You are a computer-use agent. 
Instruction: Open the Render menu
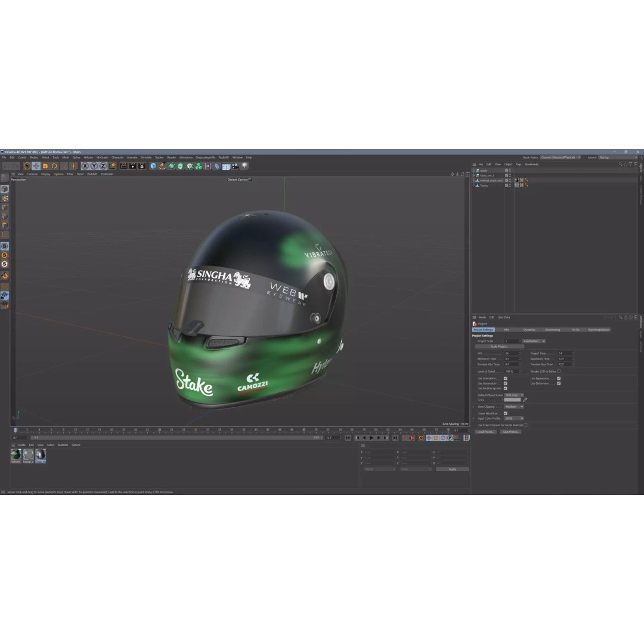tap(171, 157)
